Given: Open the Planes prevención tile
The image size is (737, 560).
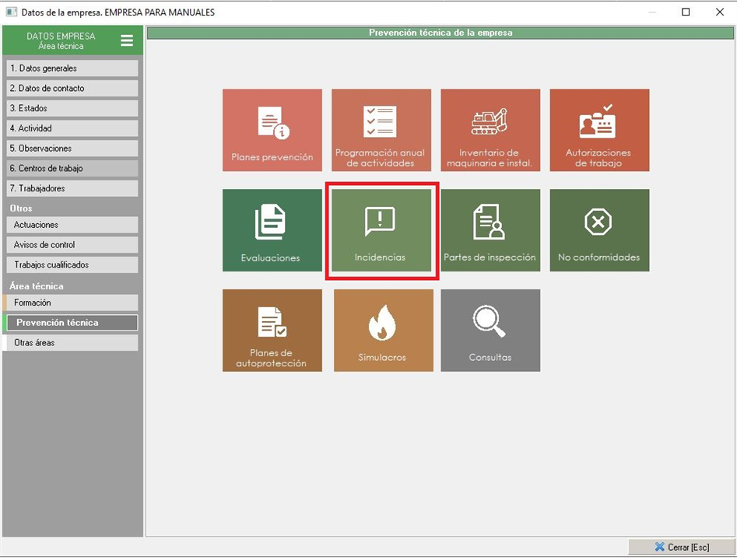Looking at the screenshot, I should [272, 130].
